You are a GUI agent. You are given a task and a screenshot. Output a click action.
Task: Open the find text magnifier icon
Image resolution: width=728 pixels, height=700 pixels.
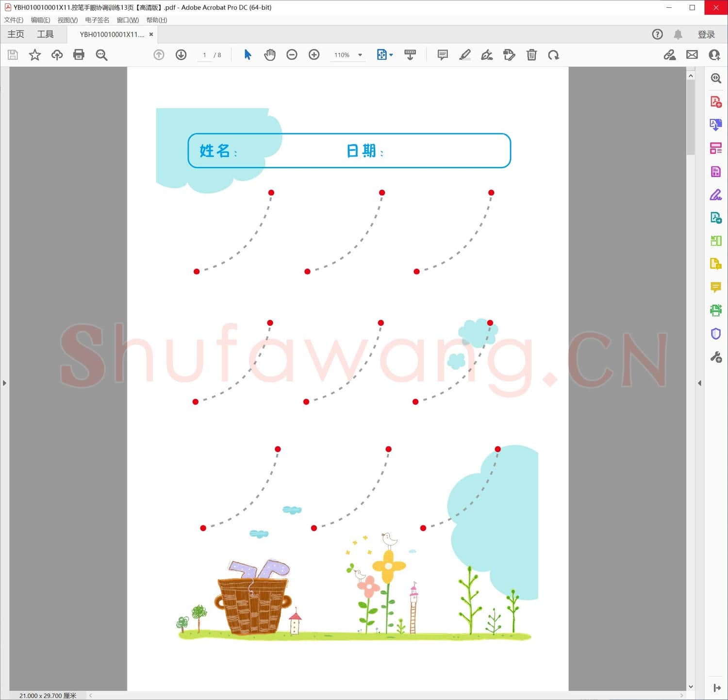click(101, 55)
